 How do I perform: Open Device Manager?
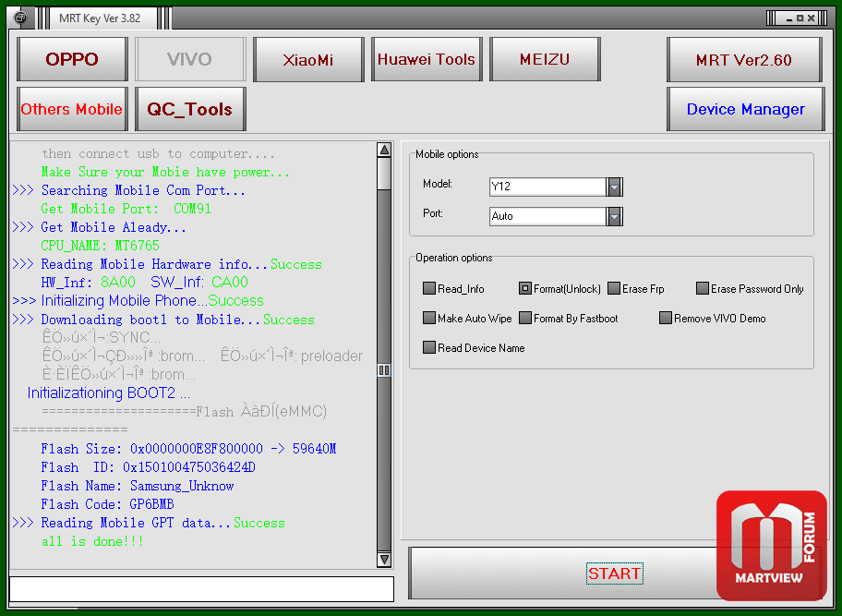[x=745, y=109]
